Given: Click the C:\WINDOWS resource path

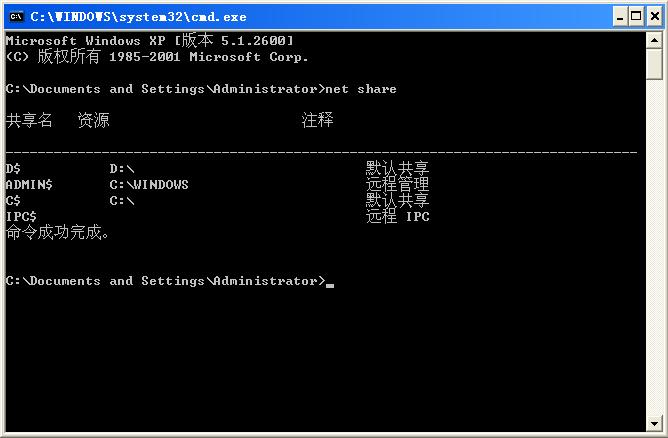Looking at the screenshot, I should [149, 184].
